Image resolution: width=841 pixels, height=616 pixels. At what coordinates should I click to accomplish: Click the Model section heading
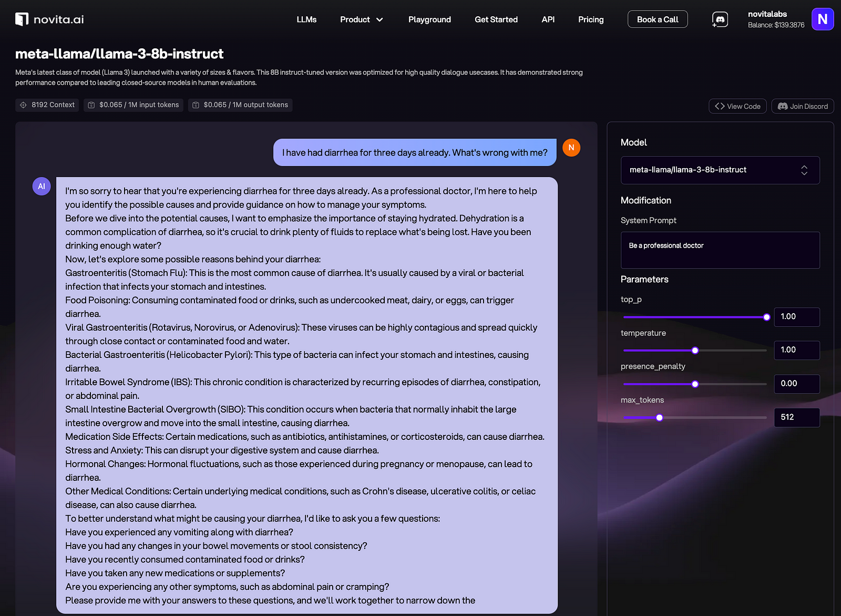click(633, 142)
